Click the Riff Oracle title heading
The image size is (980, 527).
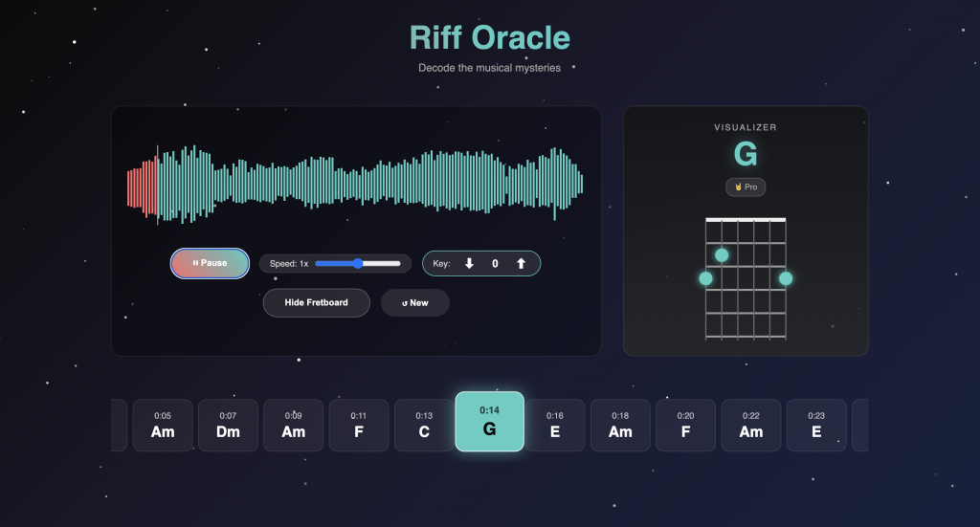[x=490, y=37]
